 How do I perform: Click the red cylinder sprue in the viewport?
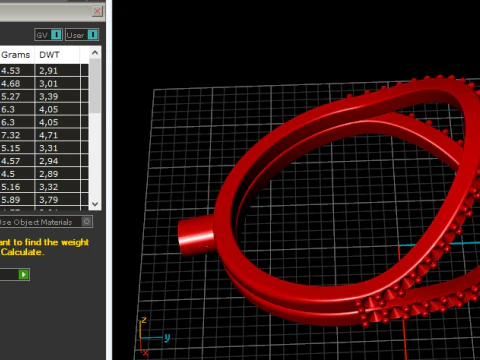click(196, 235)
